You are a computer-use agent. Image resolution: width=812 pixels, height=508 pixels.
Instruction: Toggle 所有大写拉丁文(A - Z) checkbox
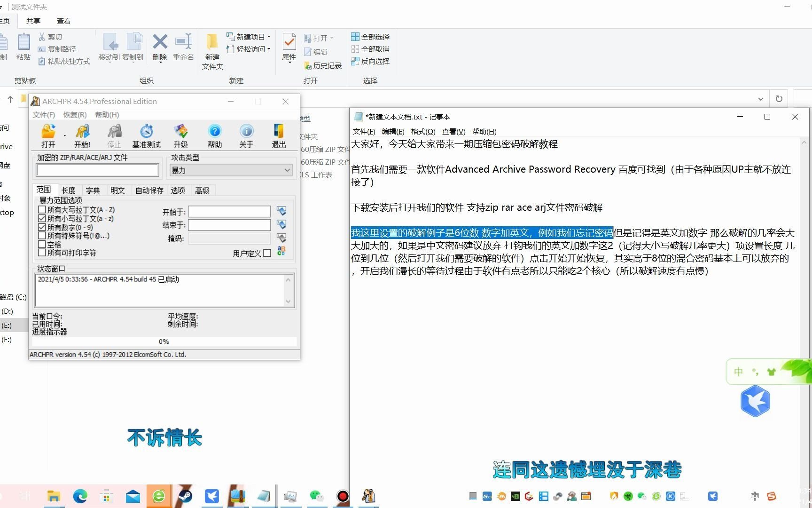[42, 210]
